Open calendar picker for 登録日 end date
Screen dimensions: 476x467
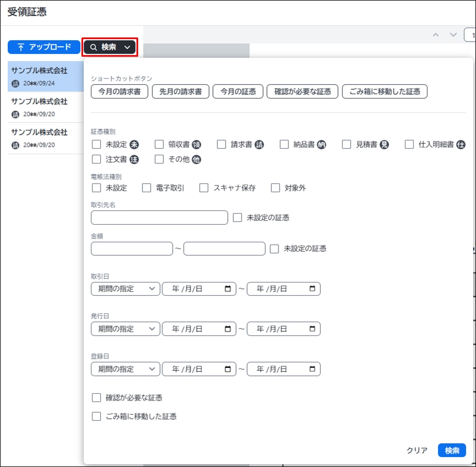(313, 370)
